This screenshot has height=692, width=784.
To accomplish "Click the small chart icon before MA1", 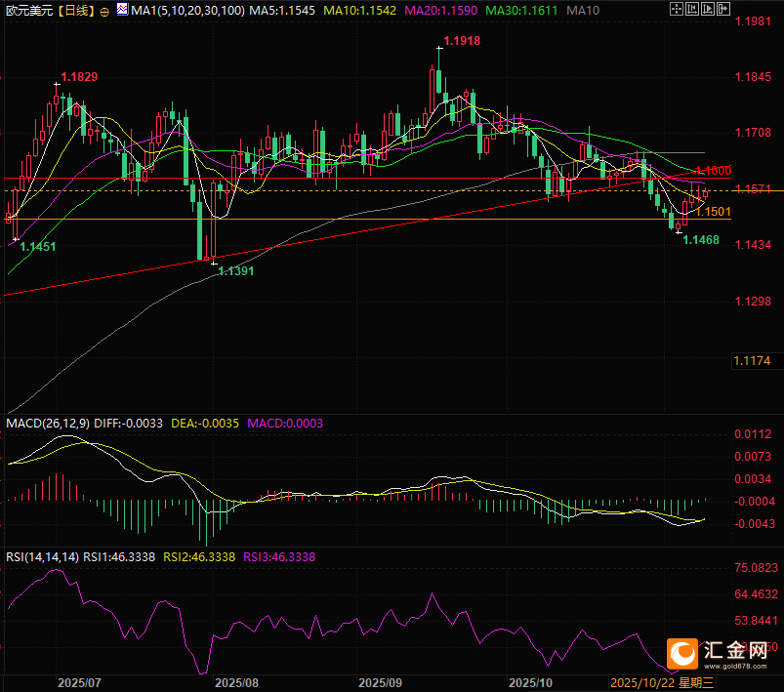I will point(121,12).
